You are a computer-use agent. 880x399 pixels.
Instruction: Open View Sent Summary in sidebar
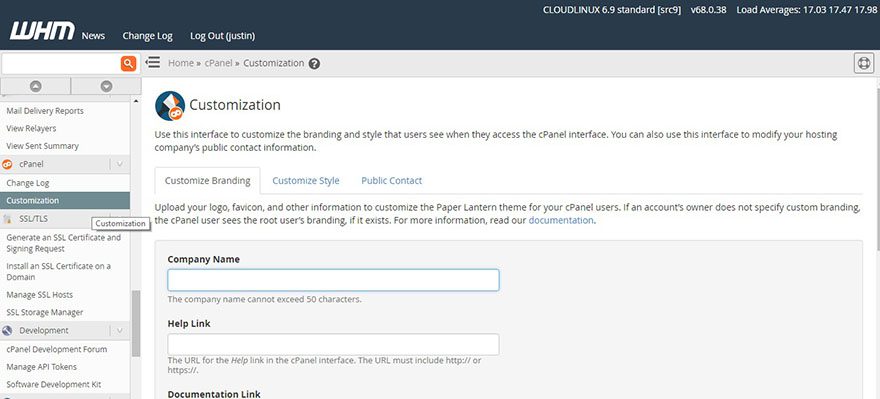coord(43,146)
